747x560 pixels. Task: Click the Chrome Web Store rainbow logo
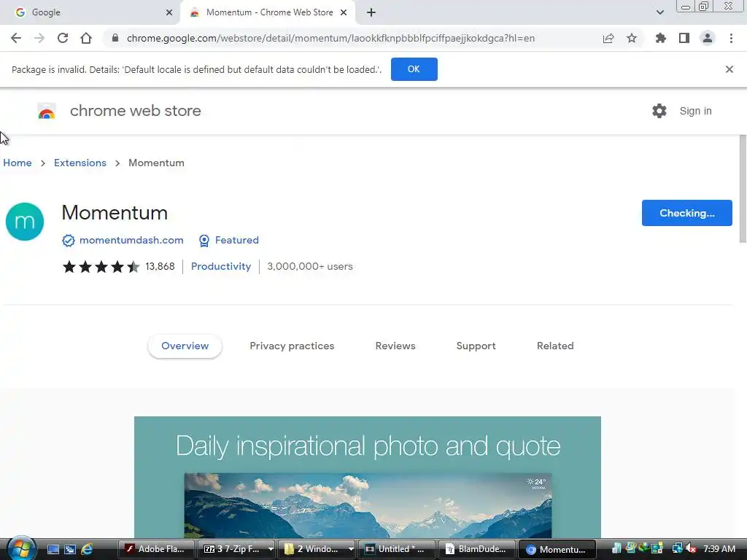point(47,111)
